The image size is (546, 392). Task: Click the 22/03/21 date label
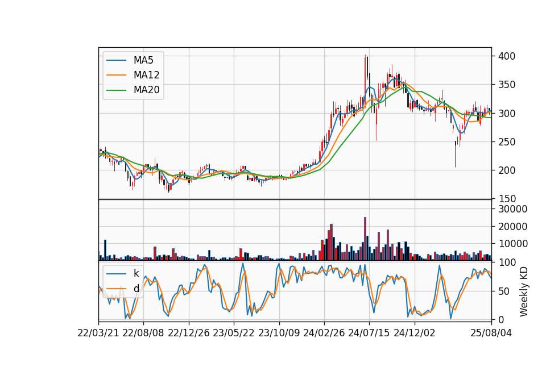(98, 333)
